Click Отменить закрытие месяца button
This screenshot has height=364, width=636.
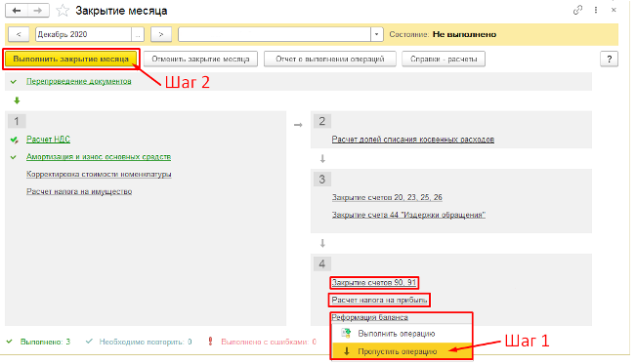pos(200,60)
